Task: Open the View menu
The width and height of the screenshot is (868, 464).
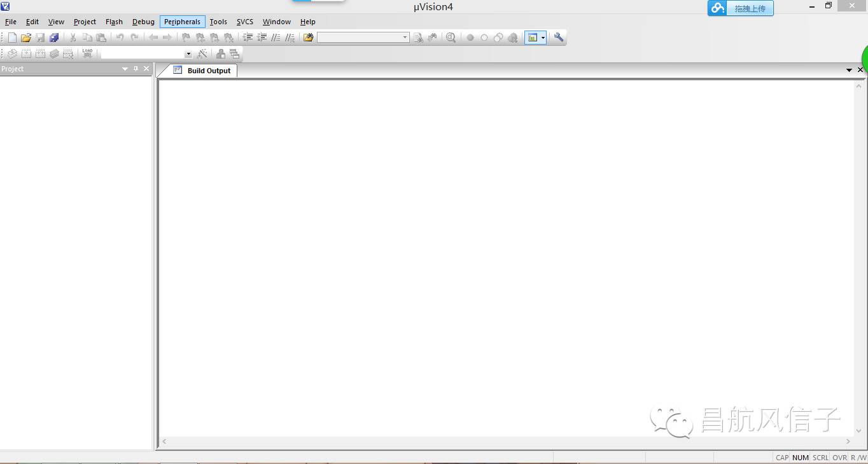Action: tap(56, 22)
